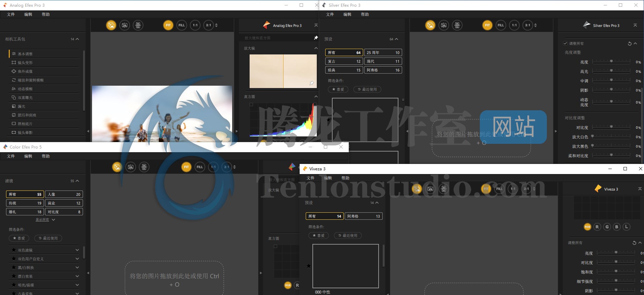Select 基本调整 in the camera toolkit
Image resolution: width=644 pixels, height=295 pixels.
point(44,54)
